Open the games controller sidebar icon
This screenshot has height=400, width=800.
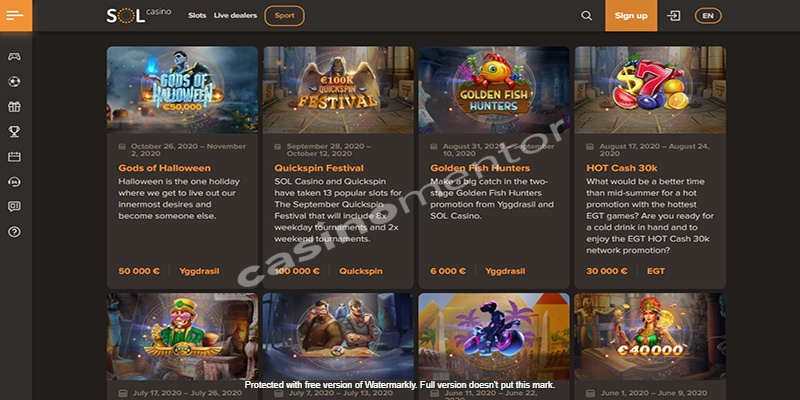[14, 57]
